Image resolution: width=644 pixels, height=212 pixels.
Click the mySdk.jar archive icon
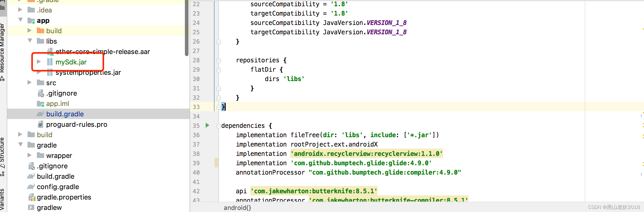tap(50, 62)
